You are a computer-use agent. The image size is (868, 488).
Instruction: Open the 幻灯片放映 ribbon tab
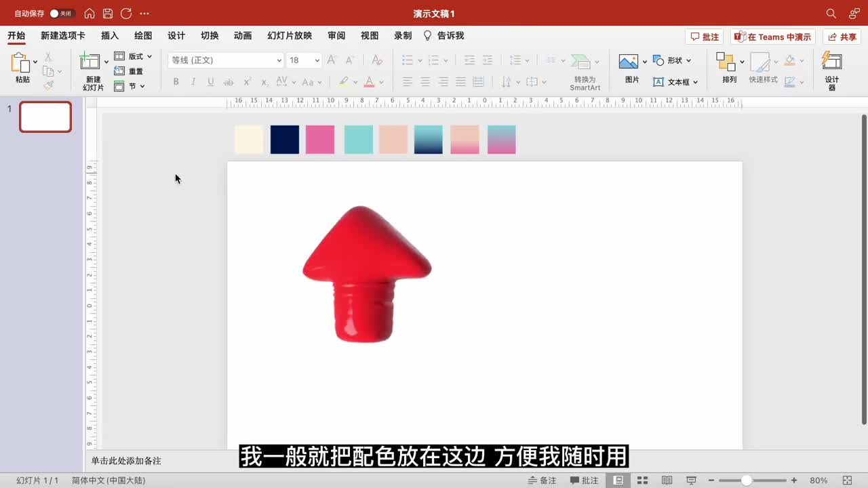pos(290,35)
